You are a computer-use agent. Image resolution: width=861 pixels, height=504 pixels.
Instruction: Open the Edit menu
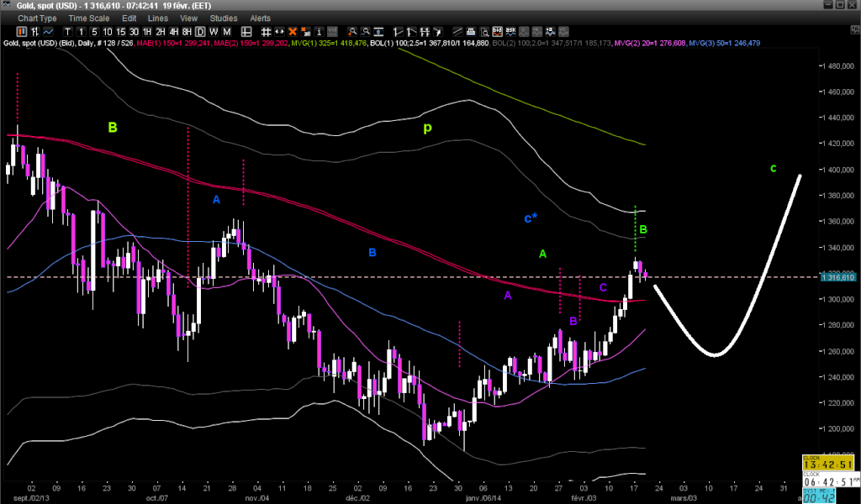coord(129,18)
